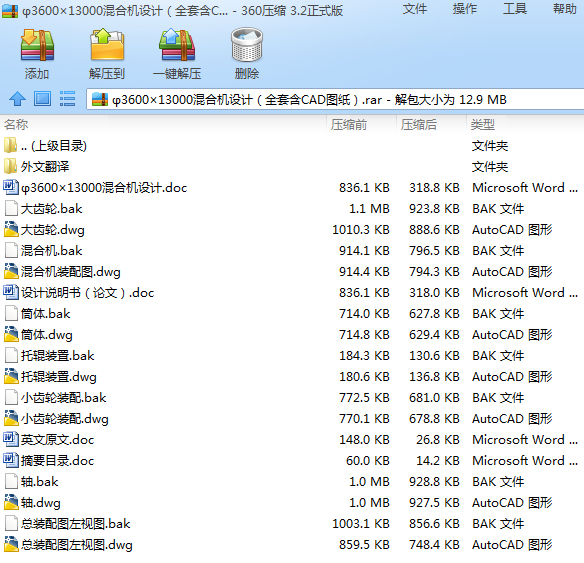Click blank file icon of 混合机.bak

tap(11, 250)
